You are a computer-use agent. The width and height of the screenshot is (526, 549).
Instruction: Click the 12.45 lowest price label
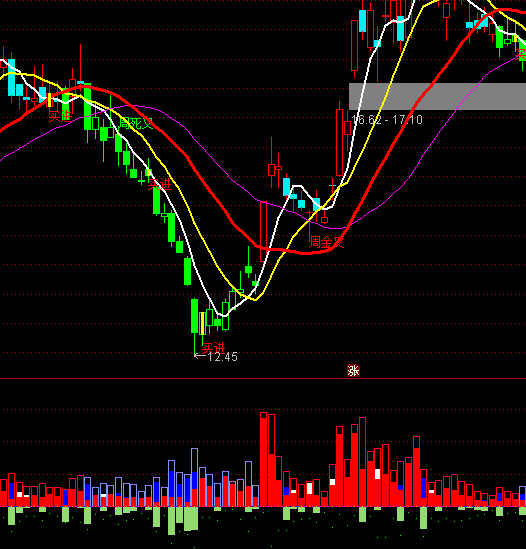tap(216, 357)
